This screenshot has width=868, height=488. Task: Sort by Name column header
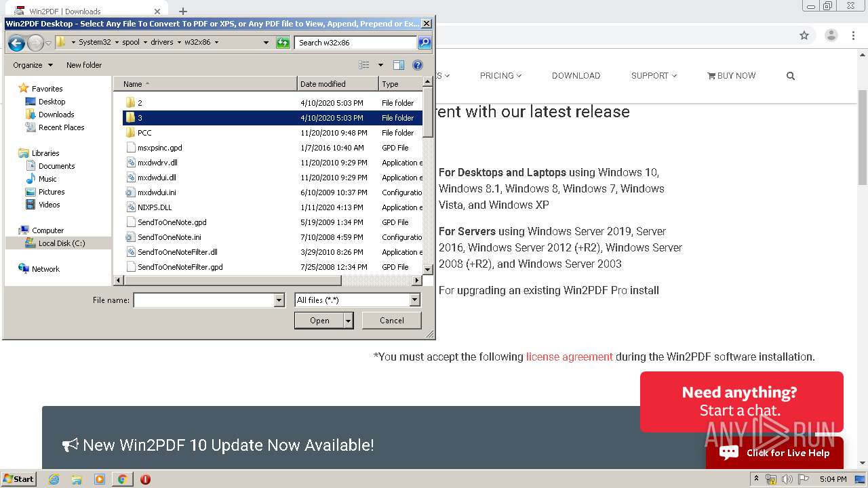205,84
